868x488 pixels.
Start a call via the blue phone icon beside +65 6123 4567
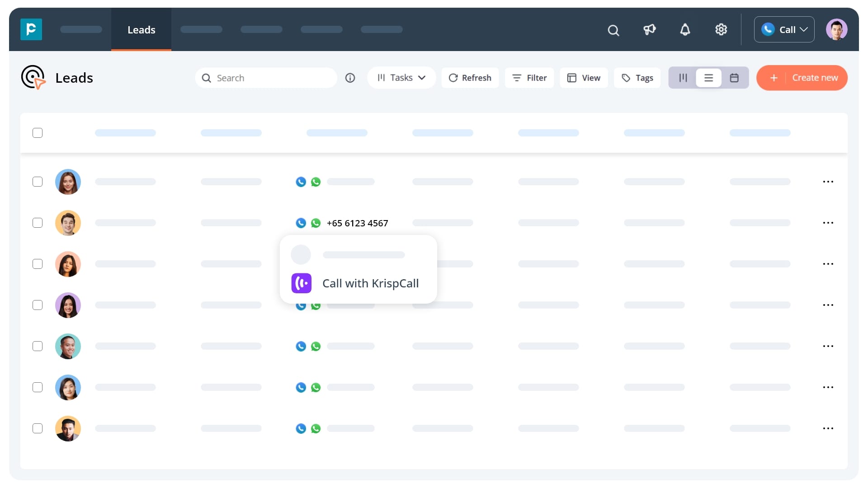pos(300,223)
